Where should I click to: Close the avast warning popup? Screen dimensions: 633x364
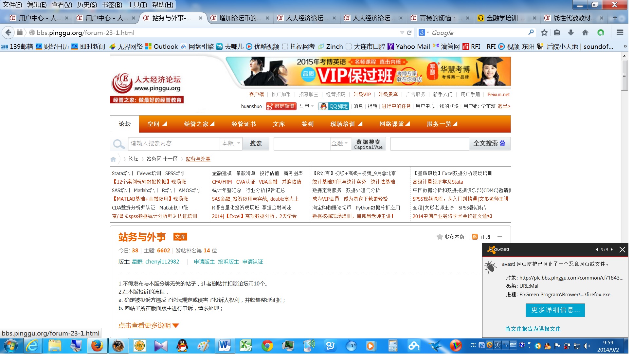[622, 250]
